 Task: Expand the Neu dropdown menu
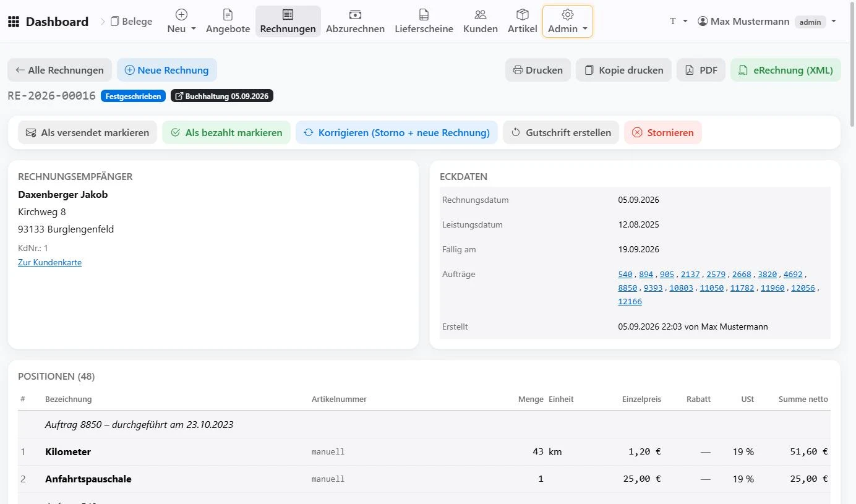(x=181, y=22)
